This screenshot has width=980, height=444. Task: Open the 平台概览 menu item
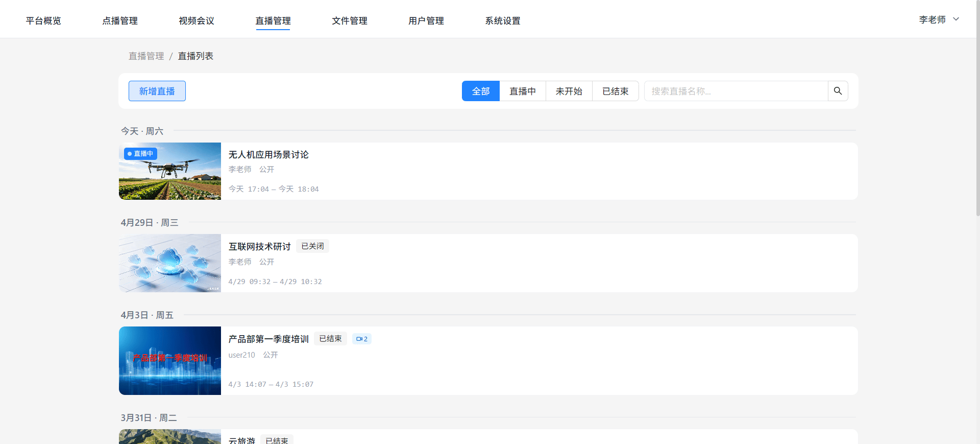click(43, 20)
